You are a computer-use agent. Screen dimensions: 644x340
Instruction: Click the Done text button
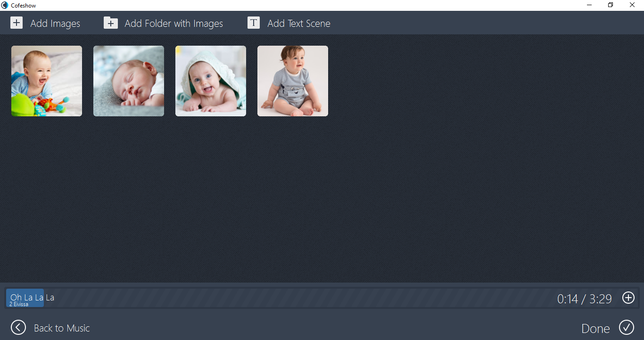[x=595, y=329]
